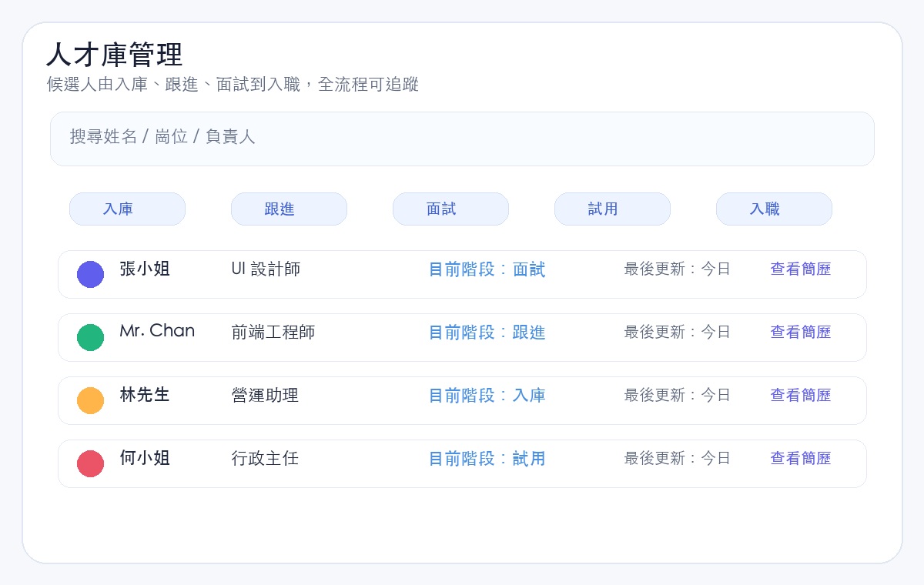Open 張小姐's 查看簡歷 link
This screenshot has height=585, width=924.
point(801,269)
